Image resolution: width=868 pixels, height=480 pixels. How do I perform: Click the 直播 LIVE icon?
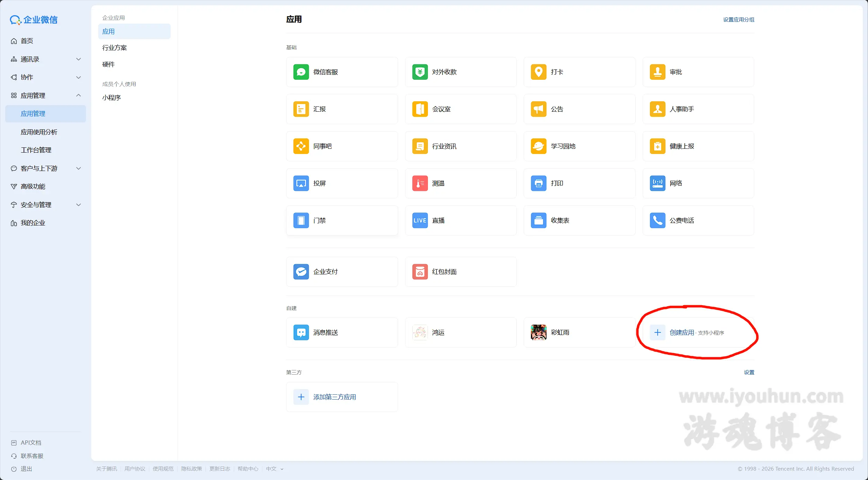(x=420, y=221)
